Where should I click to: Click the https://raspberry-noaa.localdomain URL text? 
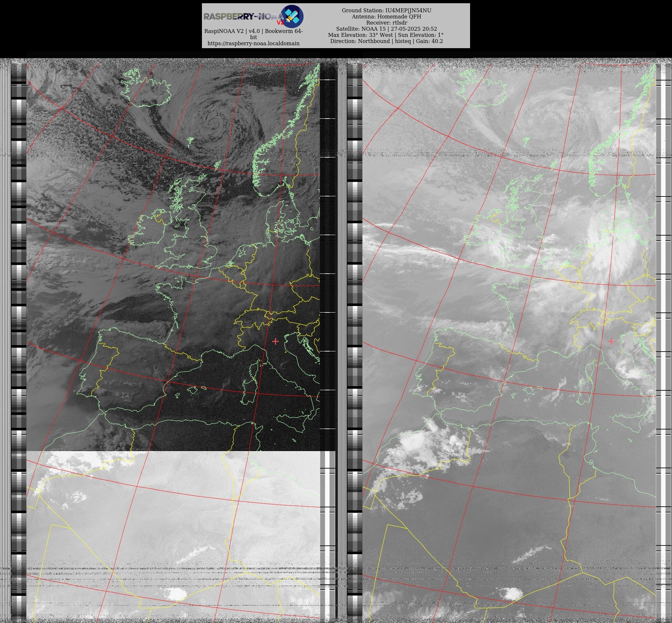[253, 44]
